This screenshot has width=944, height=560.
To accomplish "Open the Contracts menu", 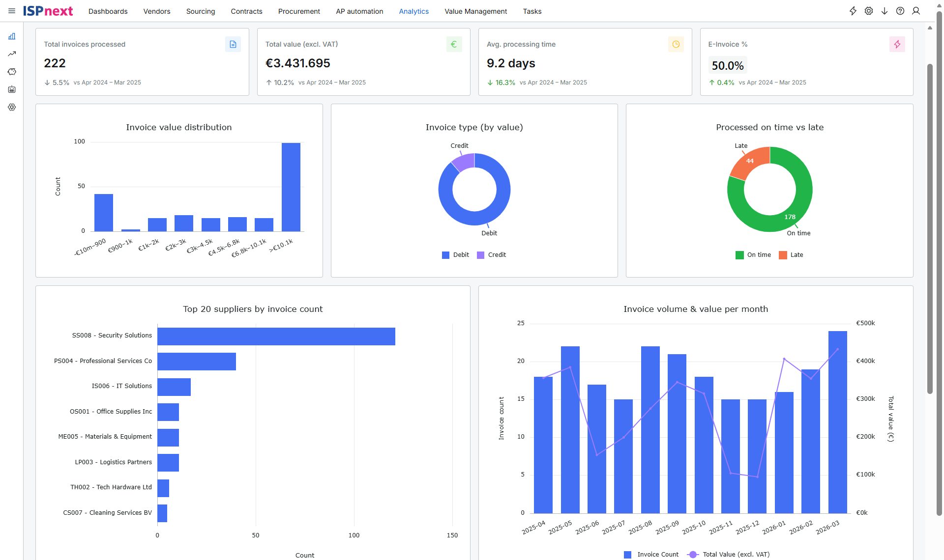I will point(247,11).
